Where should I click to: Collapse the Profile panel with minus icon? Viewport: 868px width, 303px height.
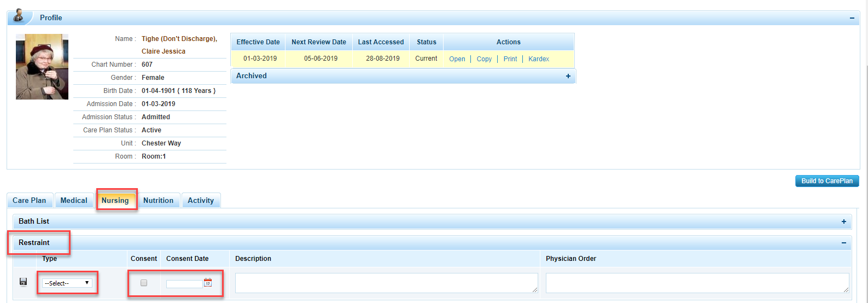[852, 18]
